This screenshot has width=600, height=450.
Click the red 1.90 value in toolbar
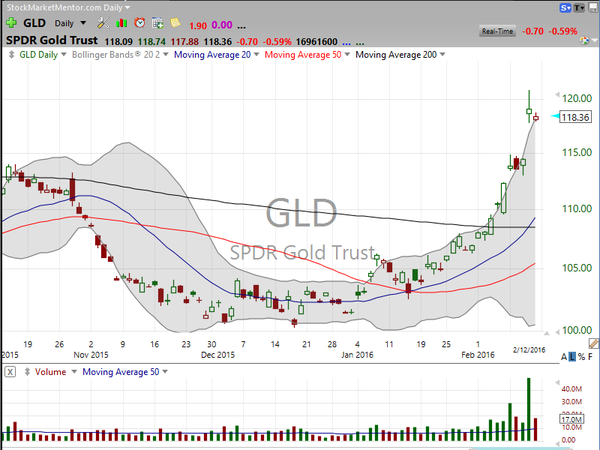tap(198, 26)
